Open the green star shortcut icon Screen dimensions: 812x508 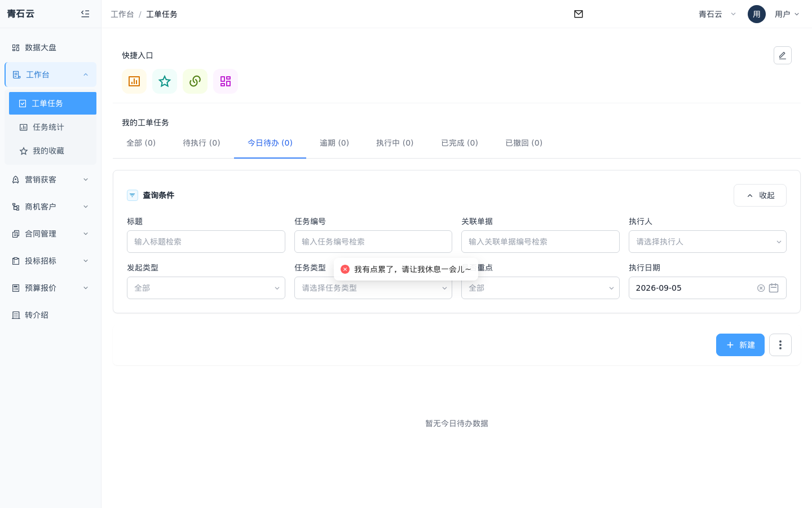165,81
